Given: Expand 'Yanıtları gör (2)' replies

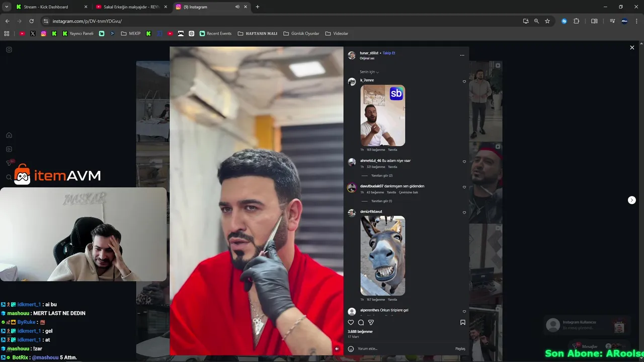Looking at the screenshot, I should pos(382,175).
